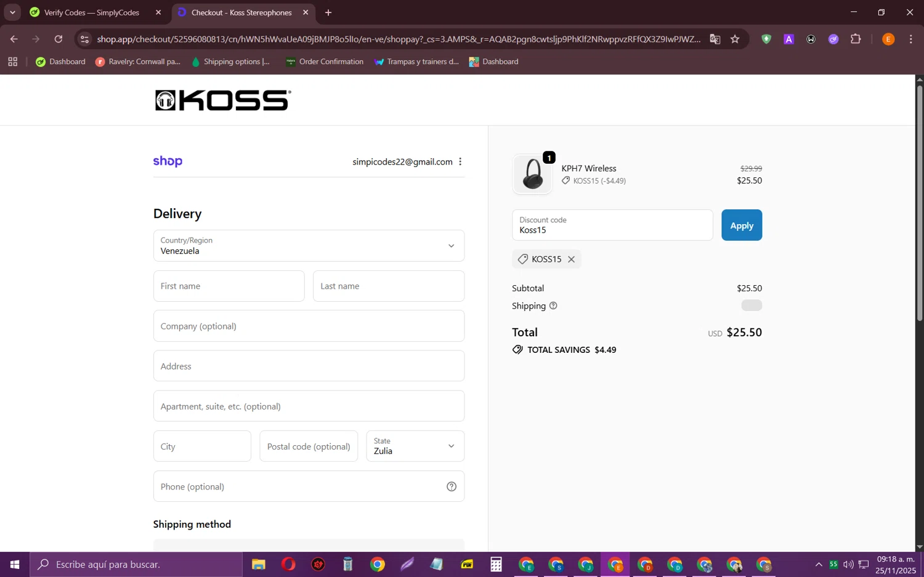Open the purple A extension
Screen dimensions: 924x577
tap(788, 39)
